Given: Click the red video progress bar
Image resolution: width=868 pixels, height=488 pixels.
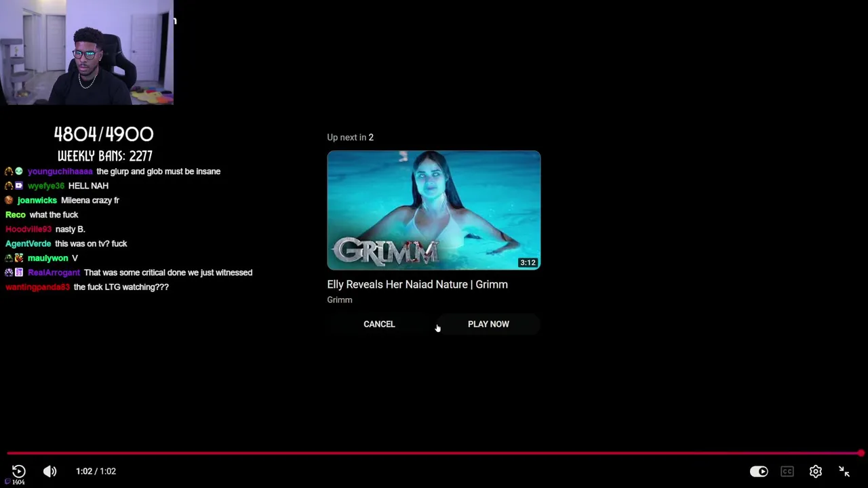Looking at the screenshot, I should 434,453.
